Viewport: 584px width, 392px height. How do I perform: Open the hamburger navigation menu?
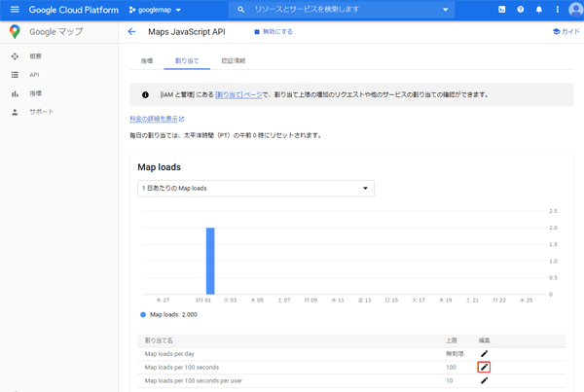tap(15, 10)
